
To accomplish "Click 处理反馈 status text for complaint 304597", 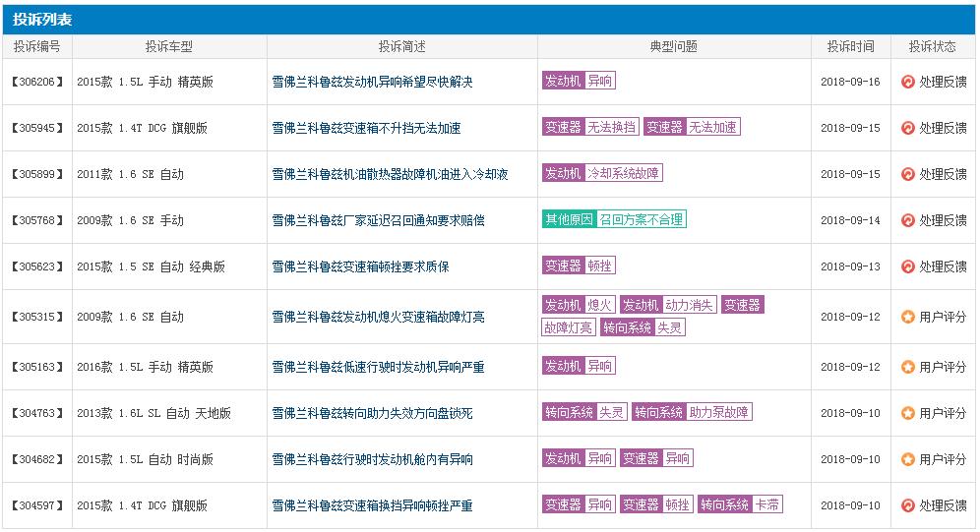I will (x=943, y=505).
